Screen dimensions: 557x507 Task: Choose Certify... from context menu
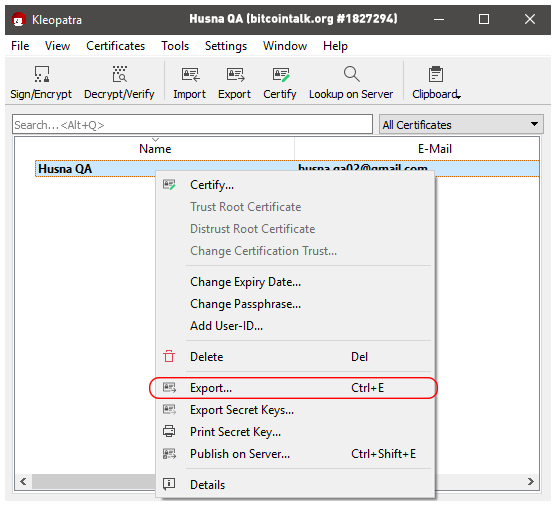(295, 185)
